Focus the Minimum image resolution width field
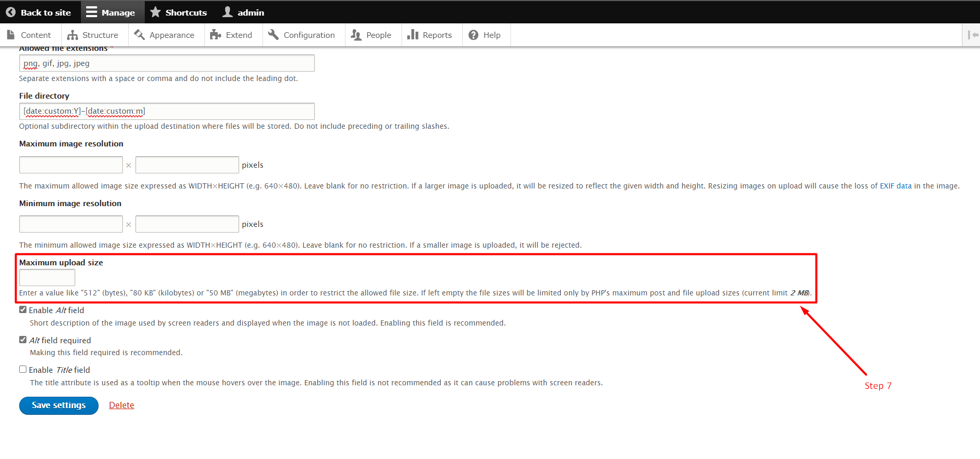 71,224
